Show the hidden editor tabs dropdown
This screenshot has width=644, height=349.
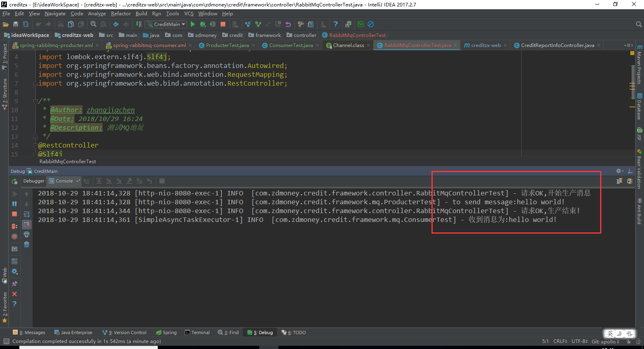(628, 45)
